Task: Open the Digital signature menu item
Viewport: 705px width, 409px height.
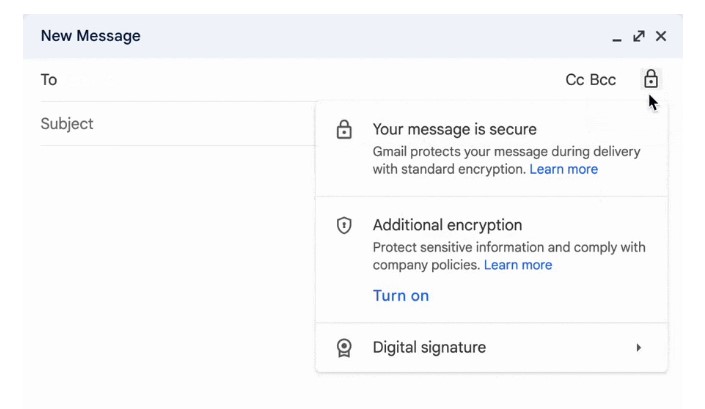Action: (x=429, y=348)
